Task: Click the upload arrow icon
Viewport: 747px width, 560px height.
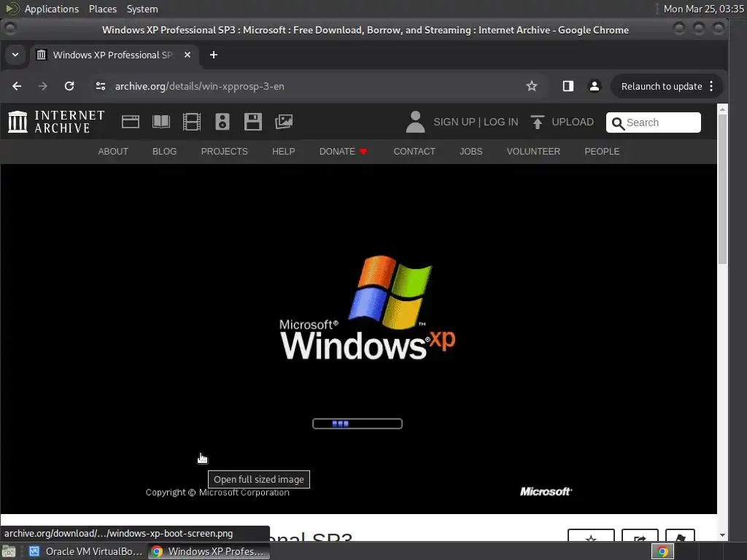Action: click(538, 122)
